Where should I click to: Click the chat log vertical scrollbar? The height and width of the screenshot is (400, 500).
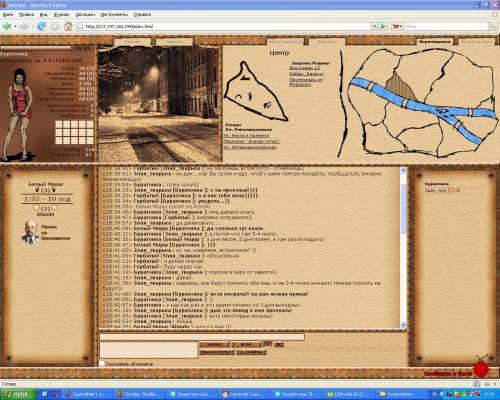(403, 248)
